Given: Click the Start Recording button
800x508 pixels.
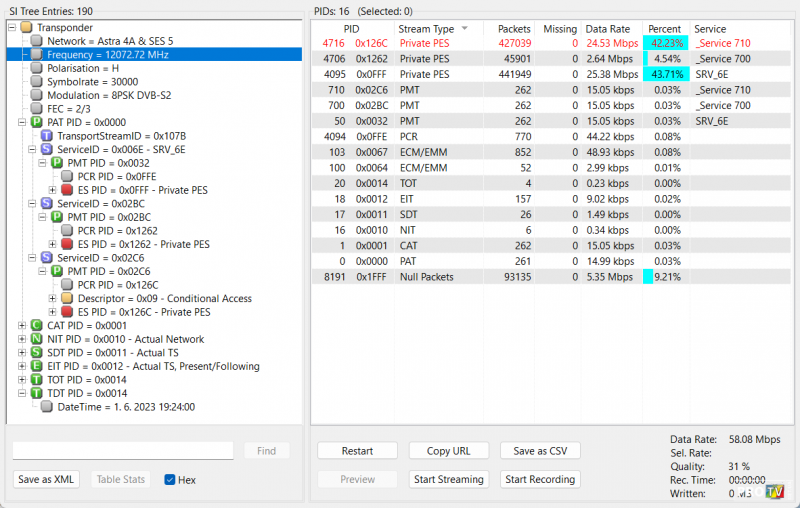Looking at the screenshot, I should click(540, 479).
